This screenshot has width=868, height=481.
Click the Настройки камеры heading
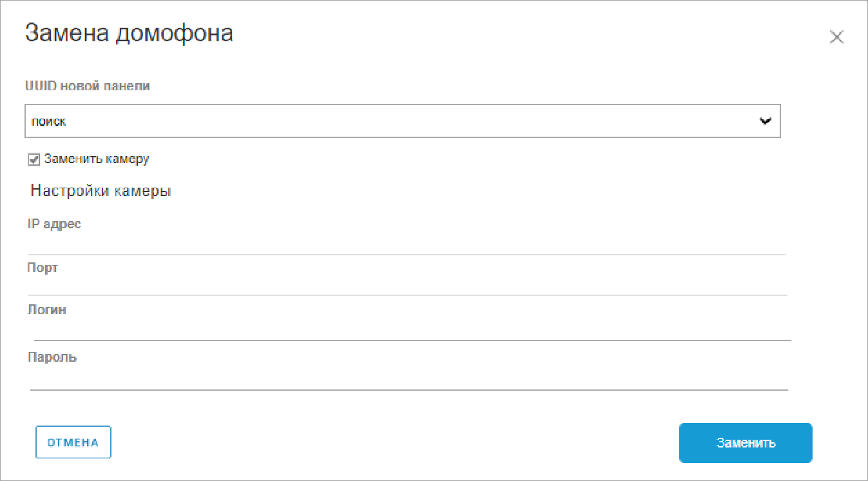coord(101,191)
